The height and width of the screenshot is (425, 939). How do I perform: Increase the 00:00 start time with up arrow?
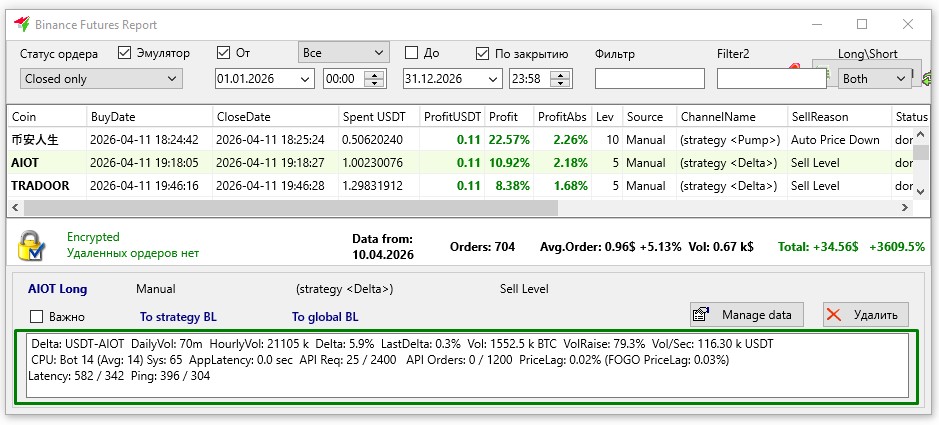coord(375,74)
